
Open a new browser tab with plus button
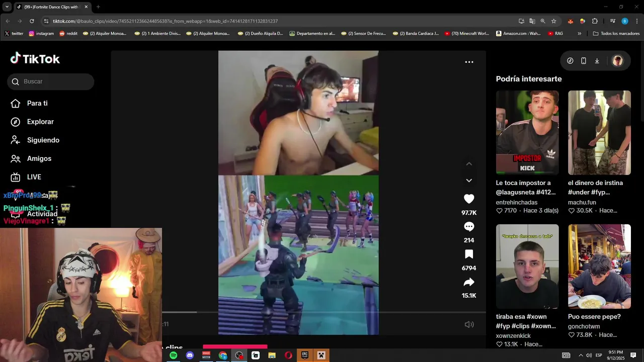(x=98, y=7)
